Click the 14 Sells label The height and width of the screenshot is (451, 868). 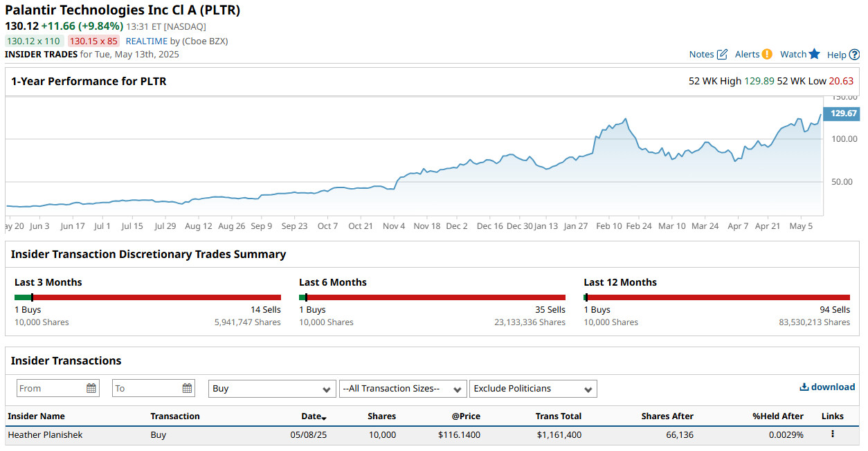(x=266, y=310)
